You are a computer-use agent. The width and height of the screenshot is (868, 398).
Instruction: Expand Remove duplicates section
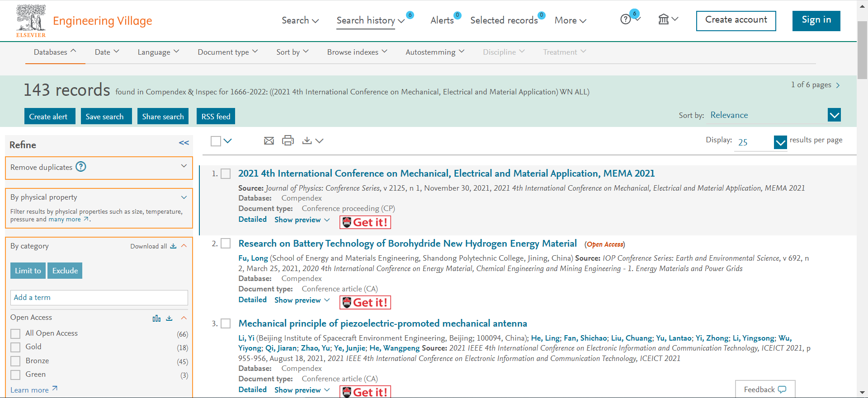(184, 166)
